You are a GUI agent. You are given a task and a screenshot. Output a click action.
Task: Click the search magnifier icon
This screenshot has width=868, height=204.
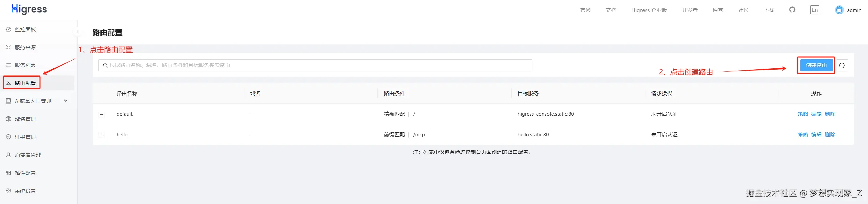click(x=105, y=65)
